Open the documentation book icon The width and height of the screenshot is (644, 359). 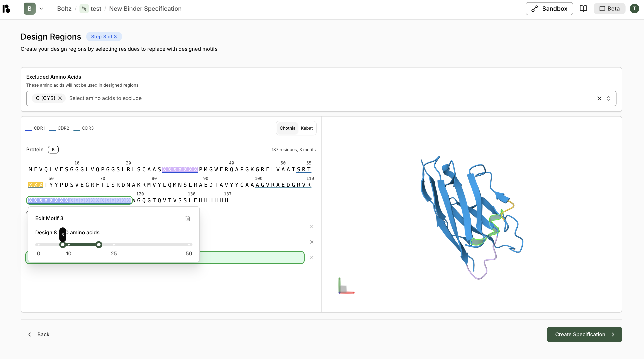583,9
